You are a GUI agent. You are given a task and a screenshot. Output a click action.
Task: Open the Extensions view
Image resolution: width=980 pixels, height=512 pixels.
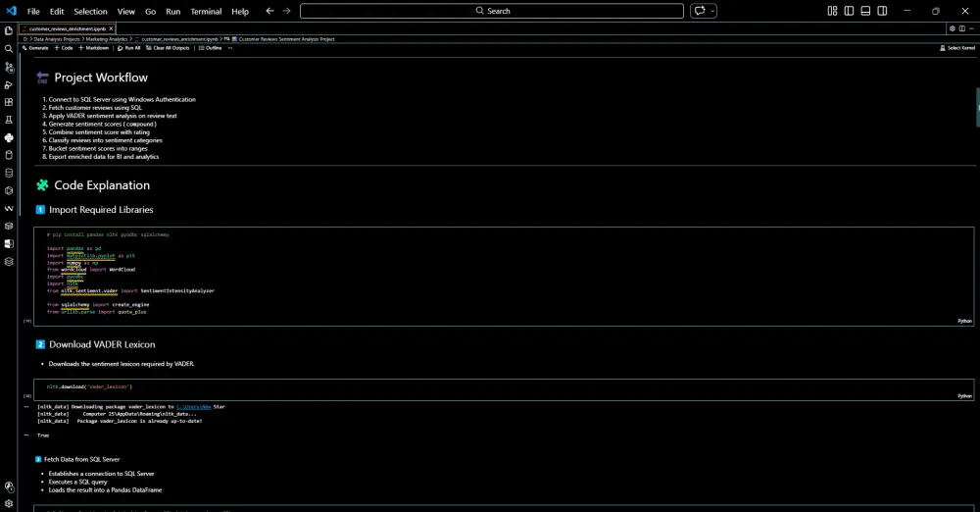click(9, 102)
